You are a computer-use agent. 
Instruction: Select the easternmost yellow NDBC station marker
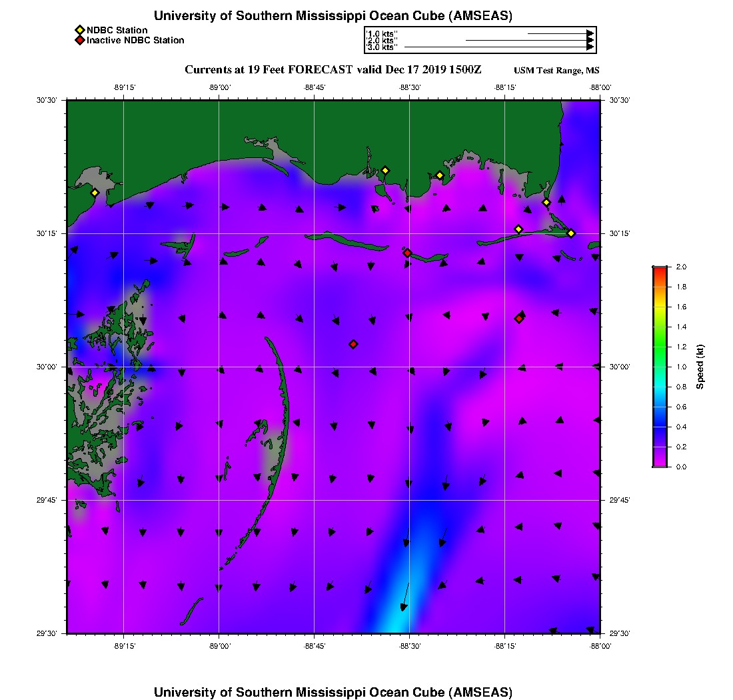pos(571,233)
